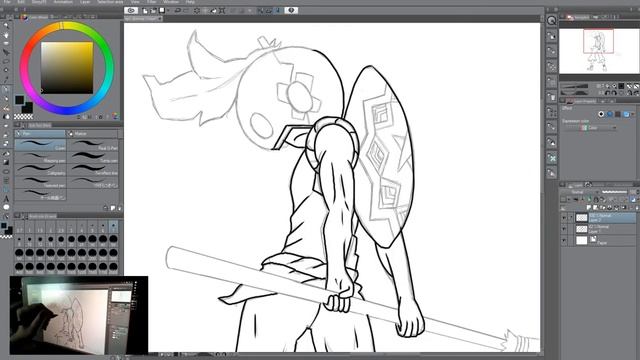This screenshot has width=640, height=360.
Task: Select the Balloon tool
Action: (6, 208)
